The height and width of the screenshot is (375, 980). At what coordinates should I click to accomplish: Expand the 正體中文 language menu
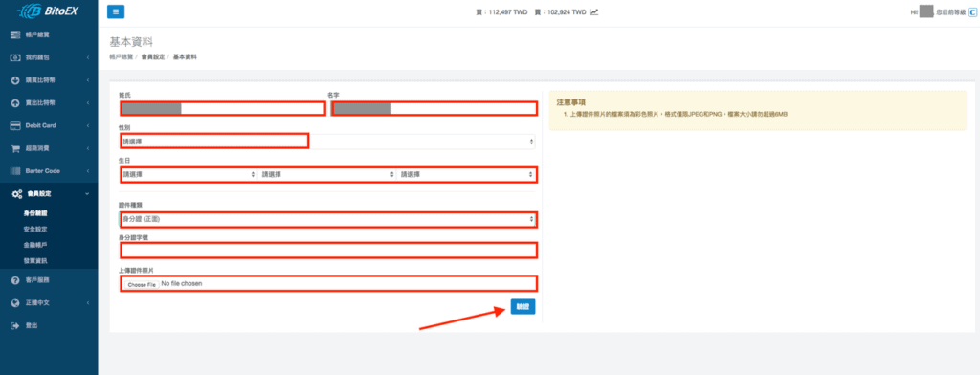click(49, 303)
